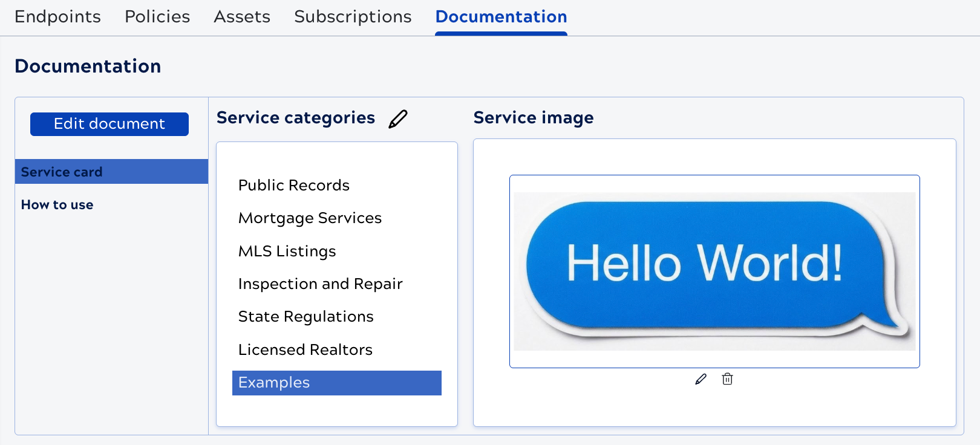Edit service categories with the pencil icon
The width and height of the screenshot is (980, 445).
tap(398, 119)
